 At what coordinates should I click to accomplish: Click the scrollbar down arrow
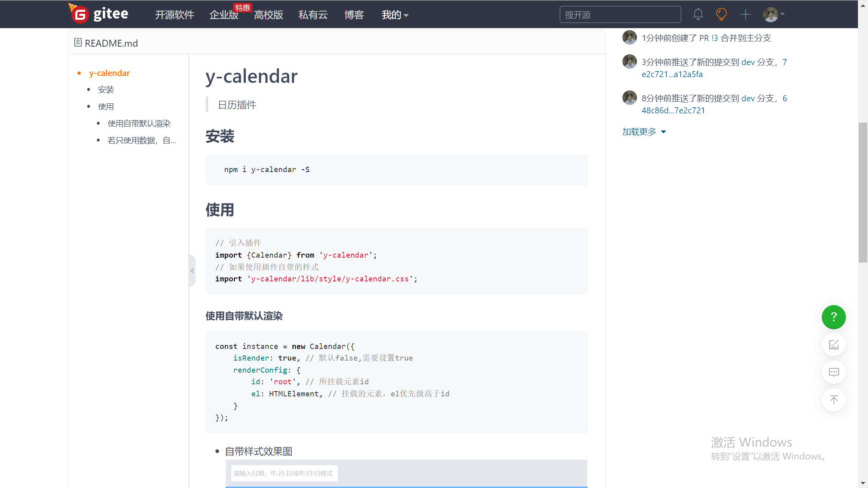coord(863,483)
